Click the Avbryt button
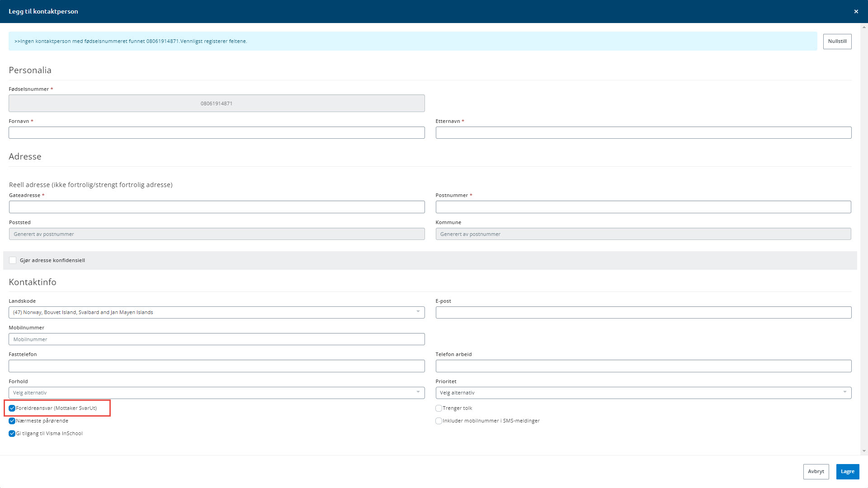Image resolution: width=868 pixels, height=488 pixels. [816, 471]
